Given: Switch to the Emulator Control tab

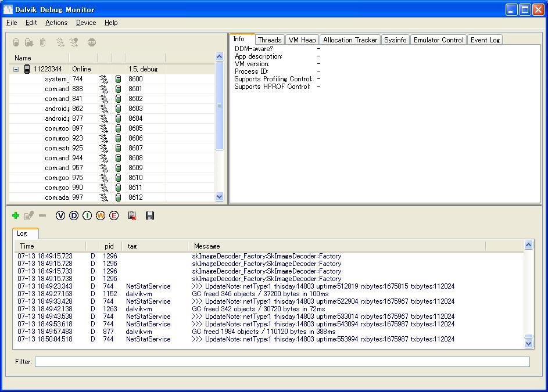Looking at the screenshot, I should coord(439,40).
